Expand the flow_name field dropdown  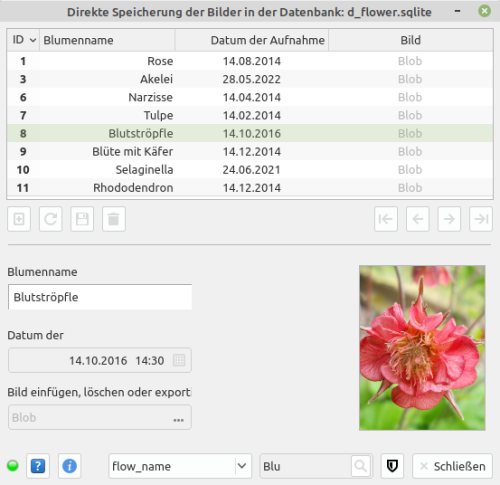point(242,466)
